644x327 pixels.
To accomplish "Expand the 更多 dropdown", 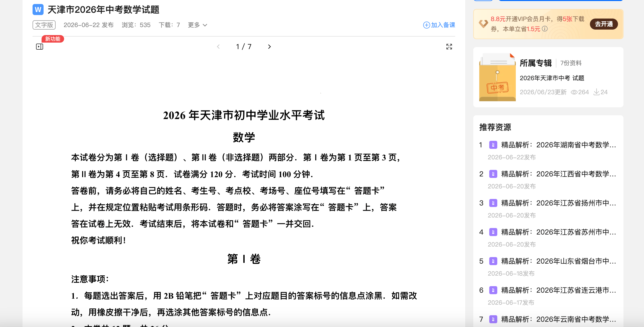I will [x=198, y=25].
